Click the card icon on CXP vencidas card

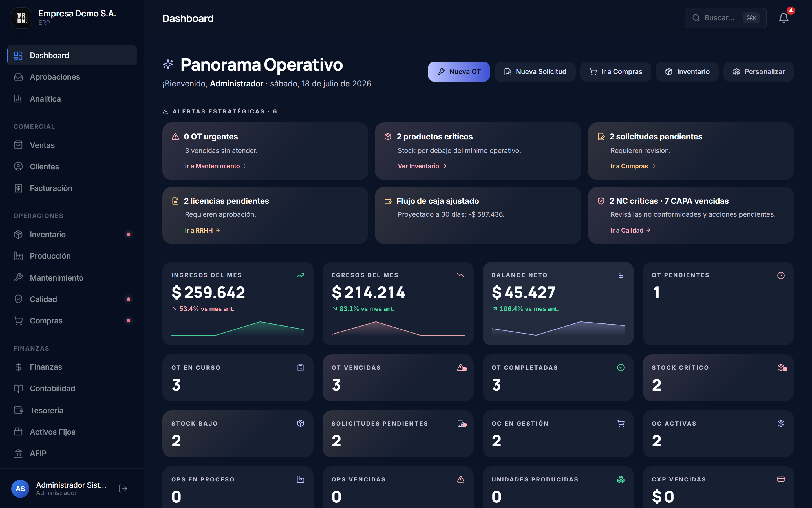click(781, 479)
